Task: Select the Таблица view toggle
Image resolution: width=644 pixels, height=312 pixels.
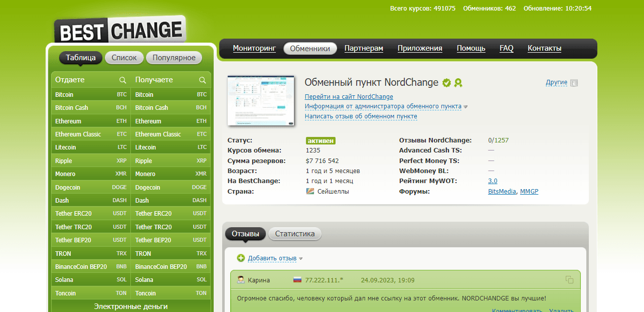Action: click(x=81, y=58)
